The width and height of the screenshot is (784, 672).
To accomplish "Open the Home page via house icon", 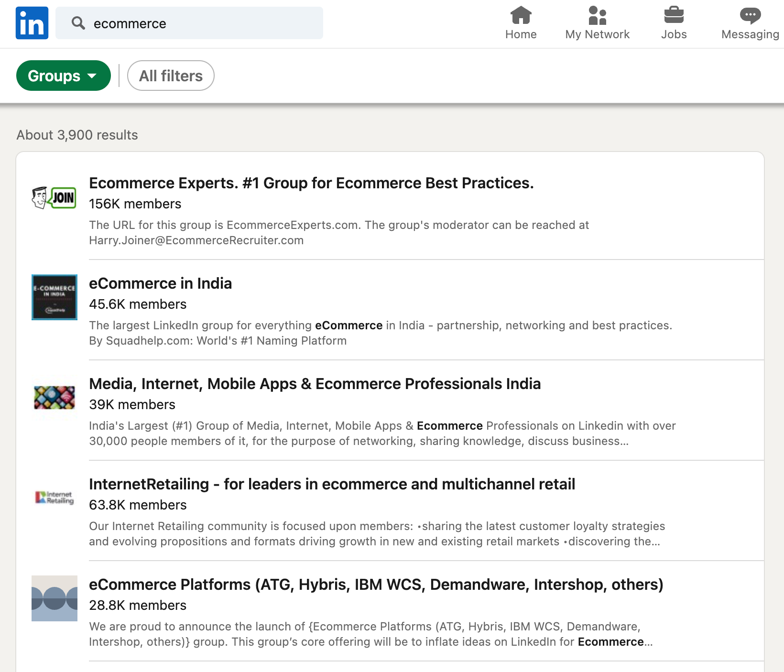I will pos(521,16).
